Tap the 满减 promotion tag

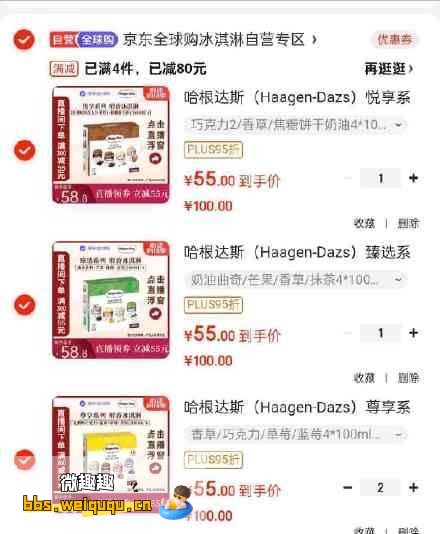coord(64,69)
